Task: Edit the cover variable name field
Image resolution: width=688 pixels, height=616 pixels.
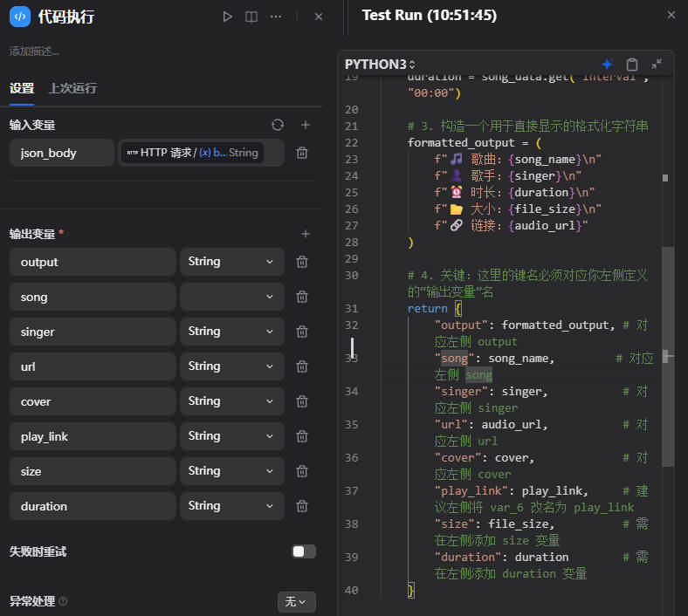Action: tap(93, 401)
